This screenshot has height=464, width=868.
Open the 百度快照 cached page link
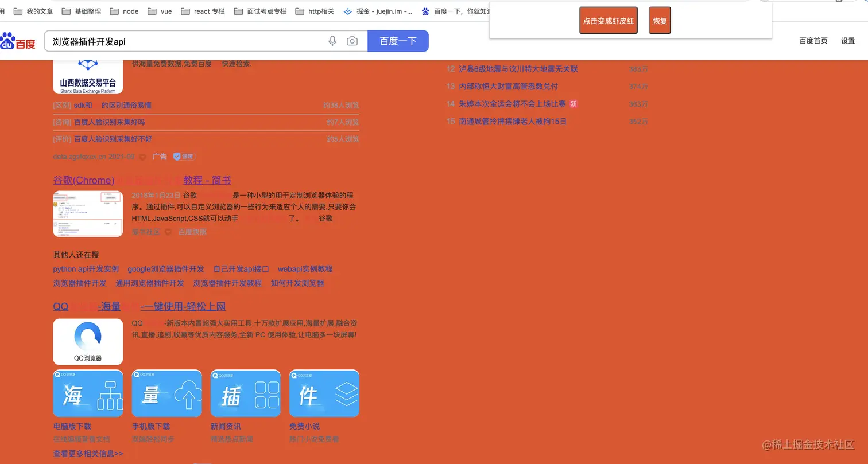coord(192,232)
